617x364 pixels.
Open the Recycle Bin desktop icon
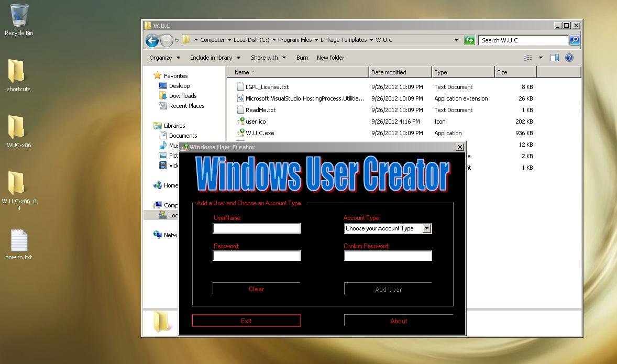[x=18, y=20]
